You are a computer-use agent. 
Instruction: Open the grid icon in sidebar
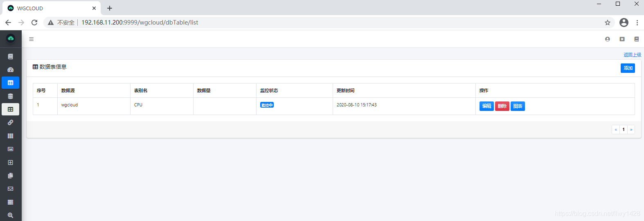[11, 136]
